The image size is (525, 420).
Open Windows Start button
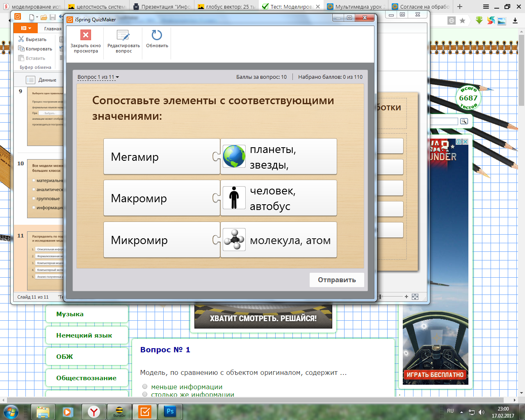coord(11,411)
